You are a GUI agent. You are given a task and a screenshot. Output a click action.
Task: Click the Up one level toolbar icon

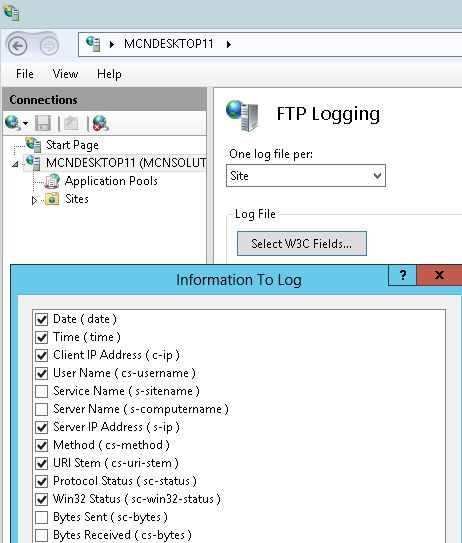[x=71, y=123]
